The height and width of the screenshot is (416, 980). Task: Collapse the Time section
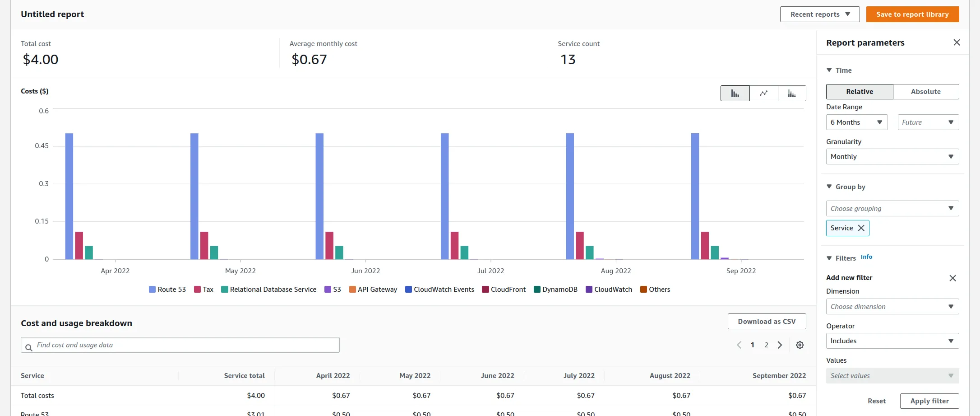(x=829, y=70)
